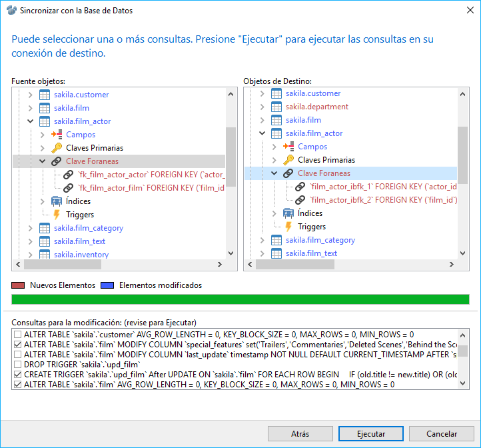Click source objects vertical scrollbar down arrow

point(231,253)
